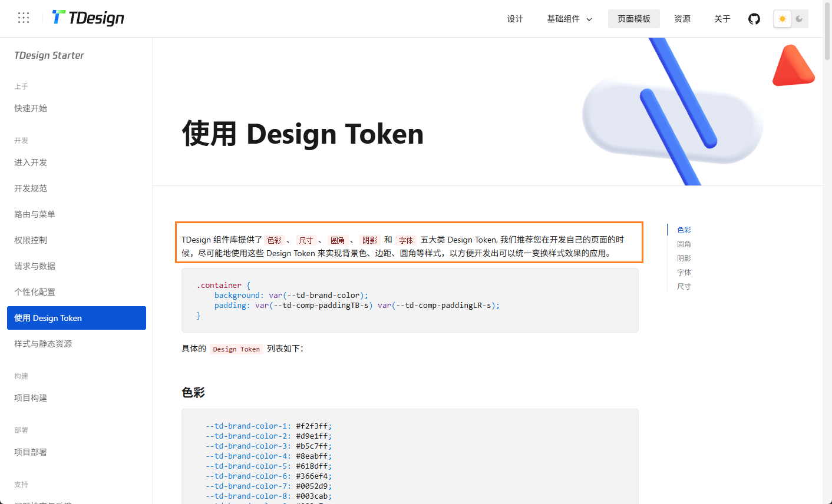Select 使用 Design Token sidebar item
This screenshot has width=832, height=504.
point(77,318)
